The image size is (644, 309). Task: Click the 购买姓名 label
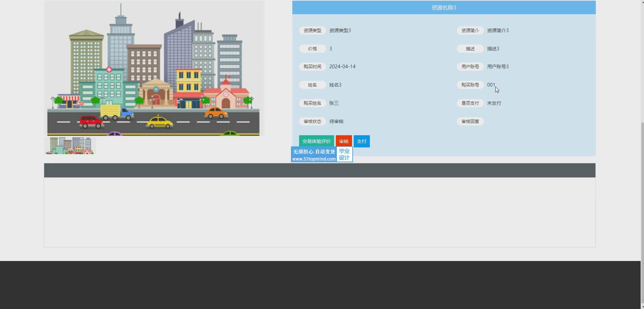(312, 103)
